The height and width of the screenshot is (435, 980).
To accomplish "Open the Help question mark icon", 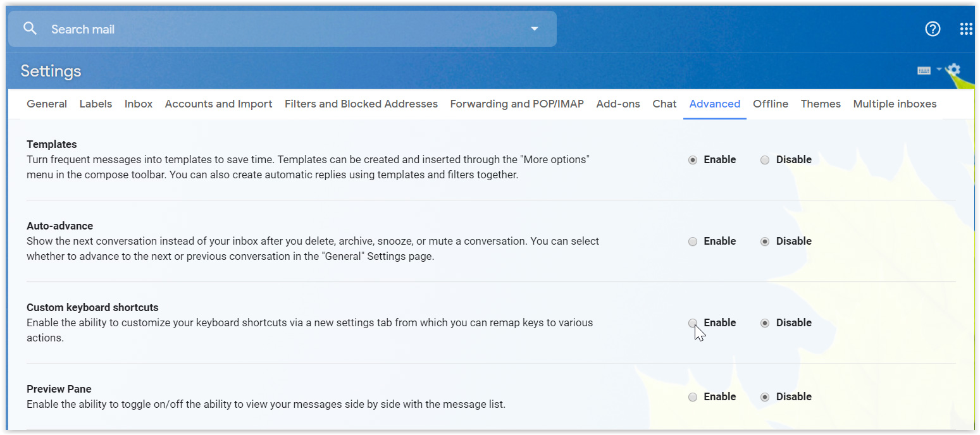I will (x=933, y=28).
